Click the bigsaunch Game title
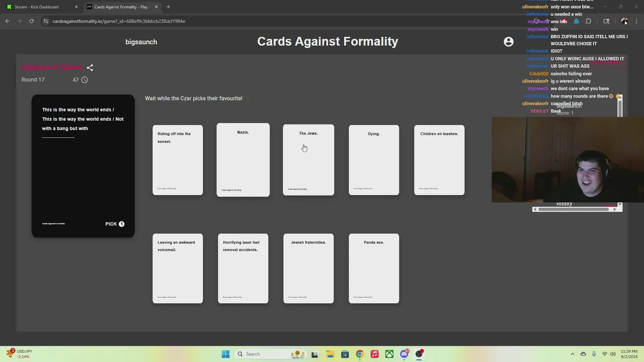 52,67
